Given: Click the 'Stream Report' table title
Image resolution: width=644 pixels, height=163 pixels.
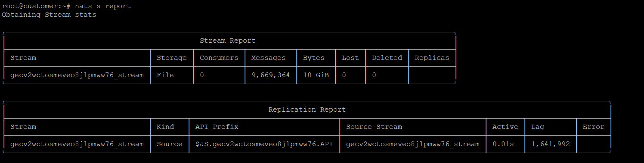Looking at the screenshot, I should tap(228, 41).
